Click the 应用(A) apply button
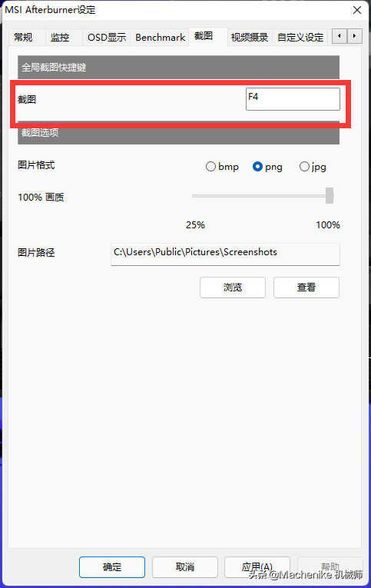This screenshot has height=588, width=371. (x=257, y=567)
